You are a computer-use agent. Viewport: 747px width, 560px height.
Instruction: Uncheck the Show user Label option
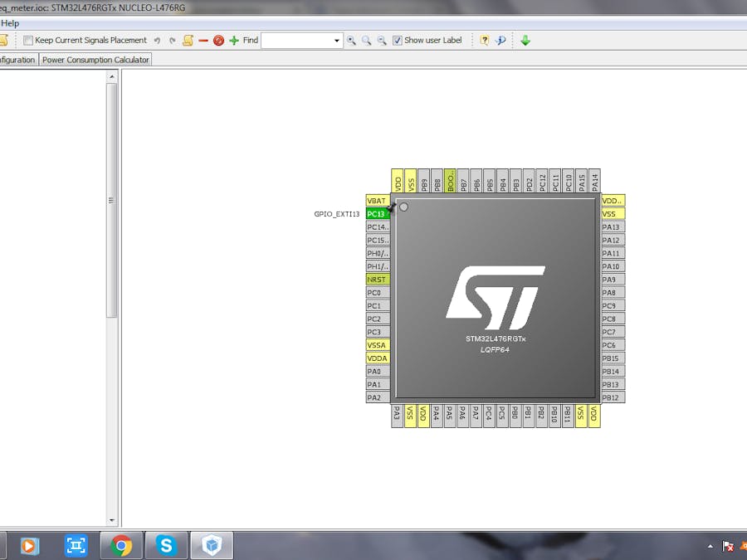click(397, 40)
